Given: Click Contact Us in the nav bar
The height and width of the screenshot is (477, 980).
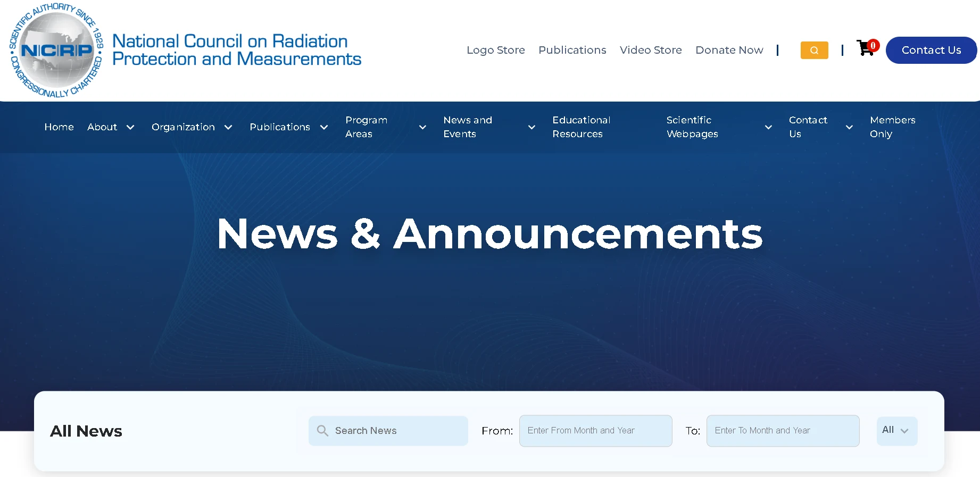Looking at the screenshot, I should (x=808, y=127).
